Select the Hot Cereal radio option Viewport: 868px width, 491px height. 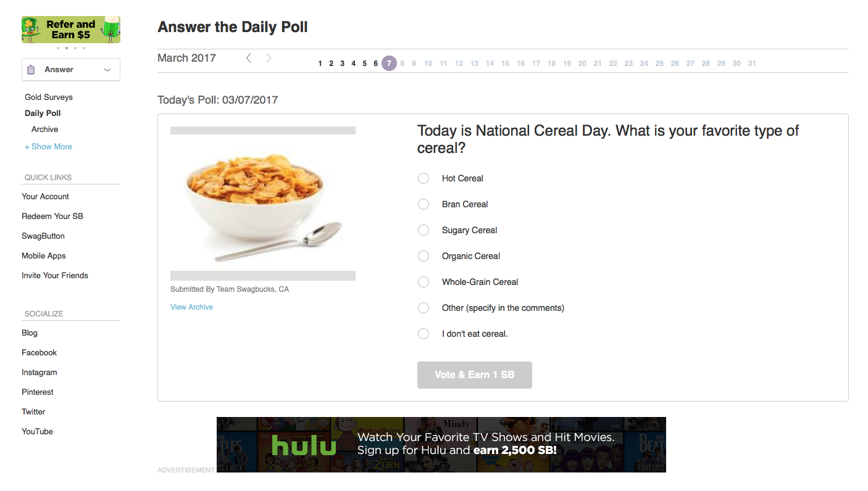click(x=424, y=178)
